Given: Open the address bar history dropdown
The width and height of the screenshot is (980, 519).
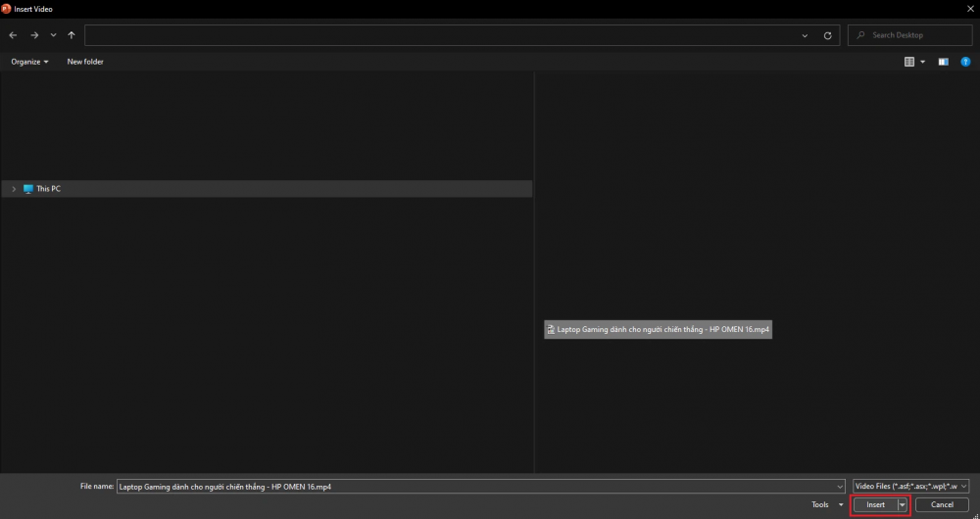Looking at the screenshot, I should click(x=805, y=35).
